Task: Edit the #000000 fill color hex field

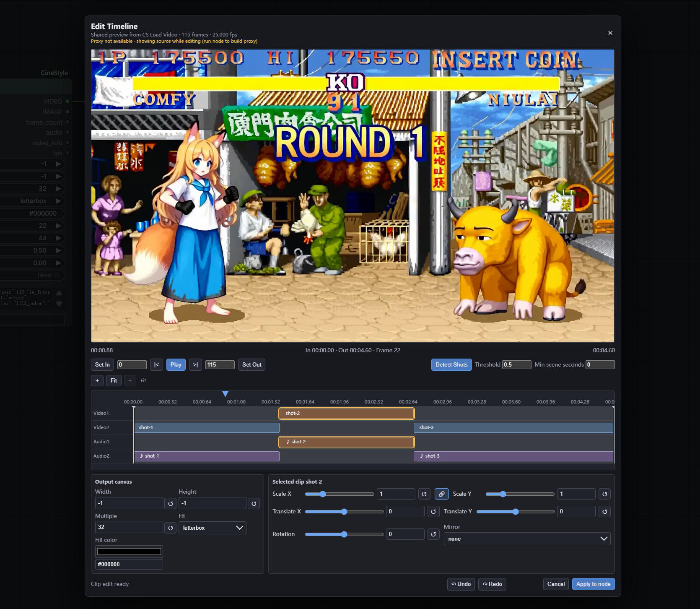Action: [129, 564]
